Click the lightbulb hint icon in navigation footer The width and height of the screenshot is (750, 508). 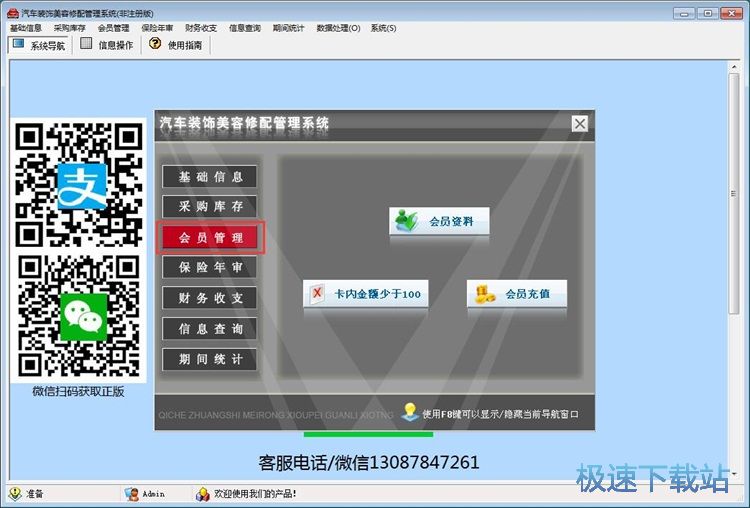(409, 411)
